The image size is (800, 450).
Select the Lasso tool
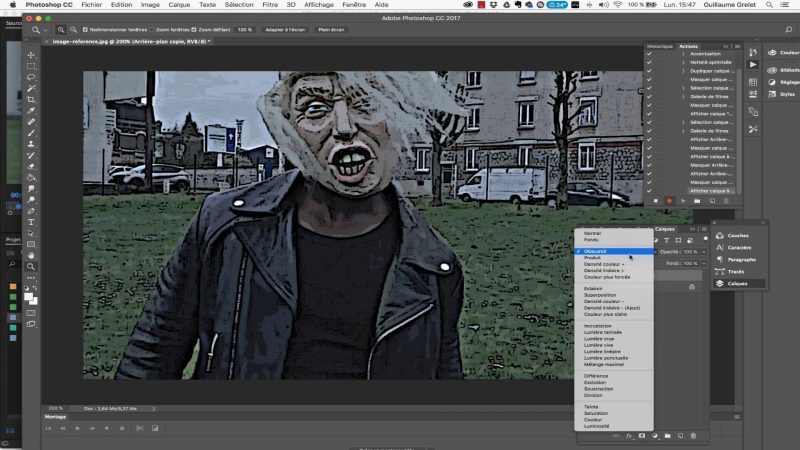click(x=31, y=78)
